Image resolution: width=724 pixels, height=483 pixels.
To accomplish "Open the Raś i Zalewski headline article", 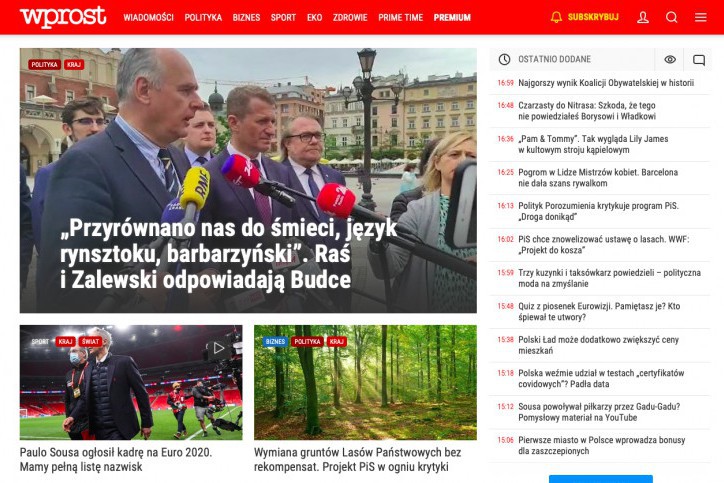I will pyautogui.click(x=229, y=254).
